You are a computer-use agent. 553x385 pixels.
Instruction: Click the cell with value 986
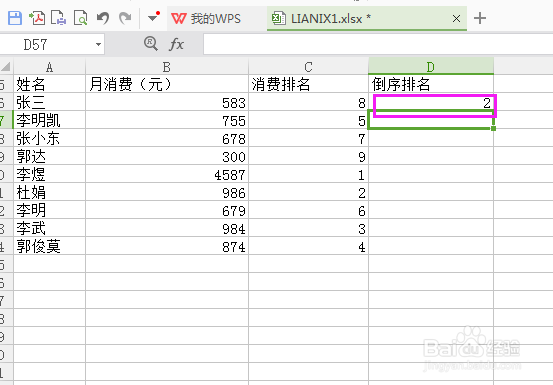167,192
